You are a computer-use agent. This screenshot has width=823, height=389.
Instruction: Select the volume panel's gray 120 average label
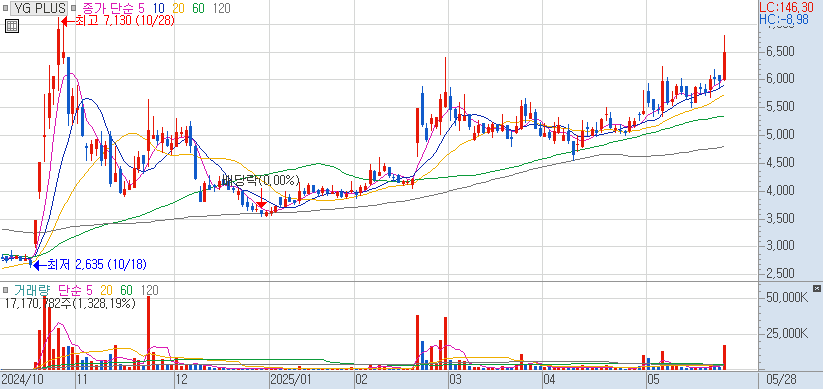coord(150,290)
